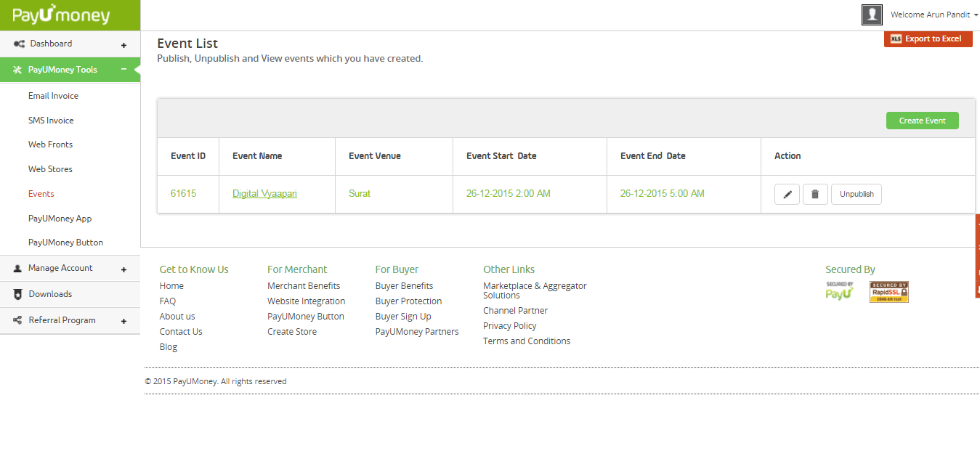The height and width of the screenshot is (472, 980).
Task: Click the footer Home link
Action: point(171,286)
